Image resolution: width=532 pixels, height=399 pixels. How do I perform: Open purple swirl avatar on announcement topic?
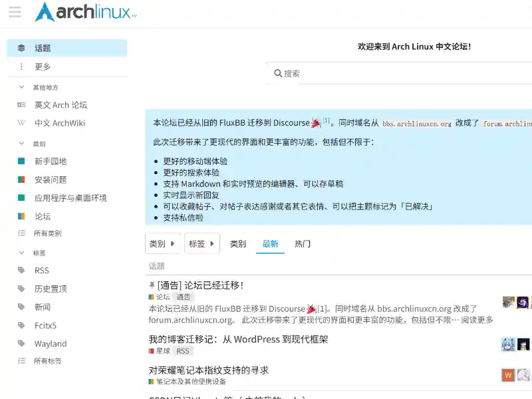pos(523,302)
